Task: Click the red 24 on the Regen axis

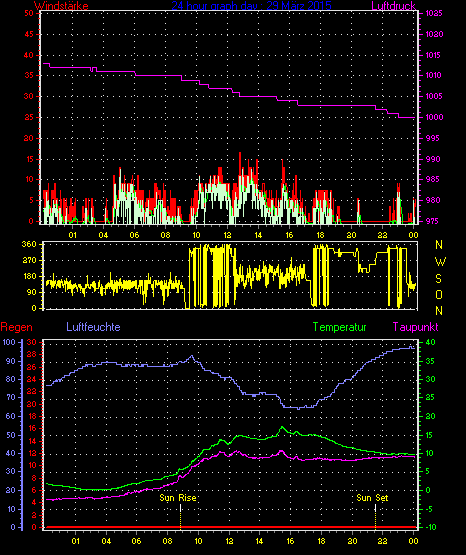Action: [x=32, y=379]
